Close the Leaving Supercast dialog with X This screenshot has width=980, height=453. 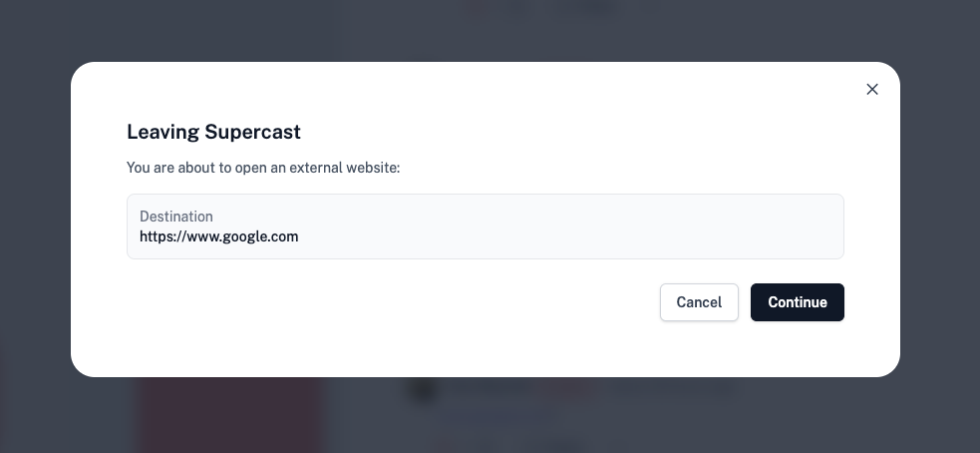872,89
